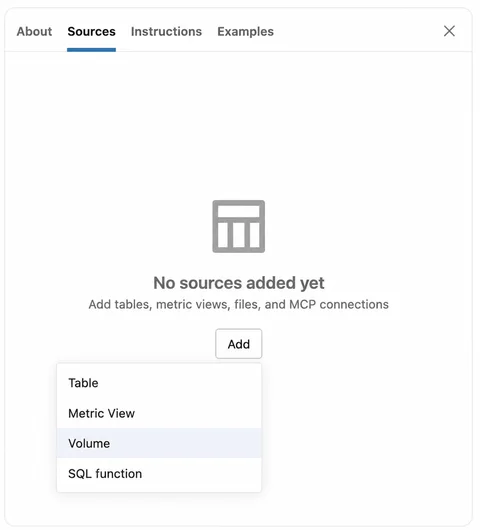Click the 'Add tables, metric views' description text
This screenshot has width=480, height=530.
pyautogui.click(x=238, y=304)
